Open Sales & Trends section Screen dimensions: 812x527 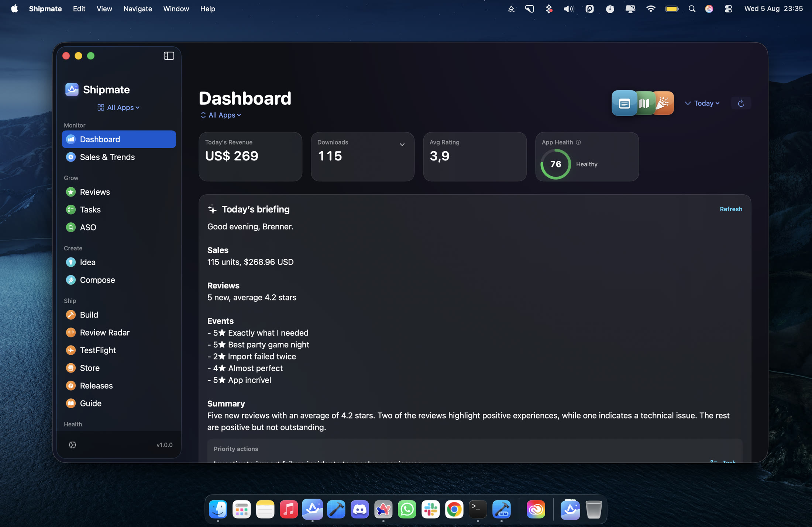(119, 157)
